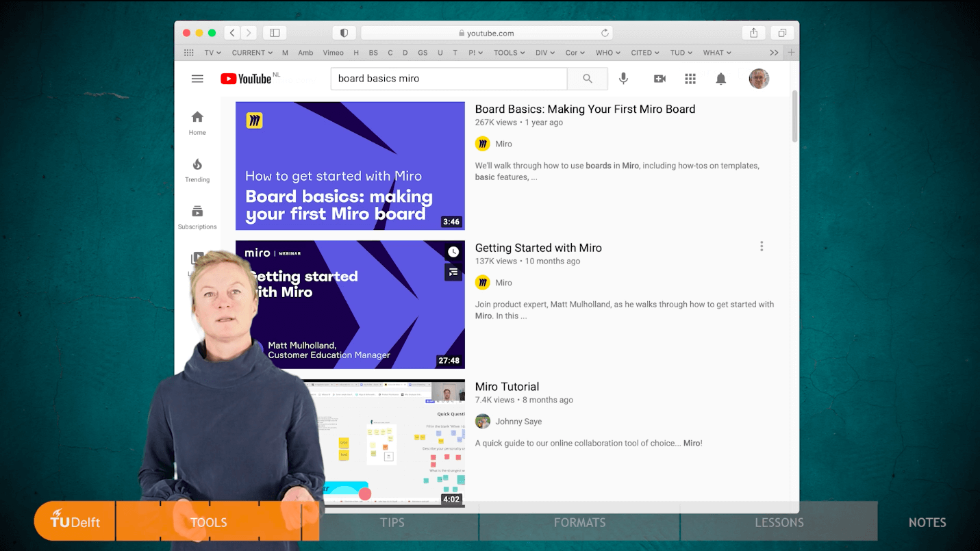Start voice search with the microphone icon

[623, 79]
